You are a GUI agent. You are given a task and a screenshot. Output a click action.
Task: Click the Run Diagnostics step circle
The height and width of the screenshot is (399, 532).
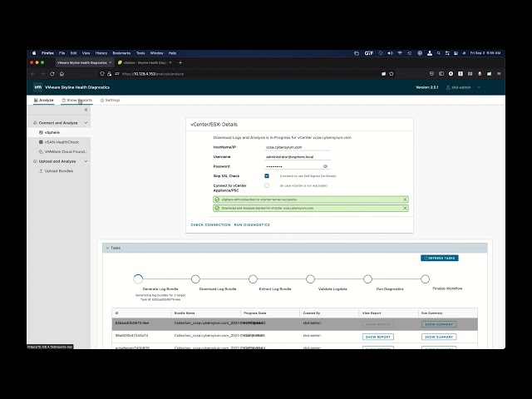[367, 279]
